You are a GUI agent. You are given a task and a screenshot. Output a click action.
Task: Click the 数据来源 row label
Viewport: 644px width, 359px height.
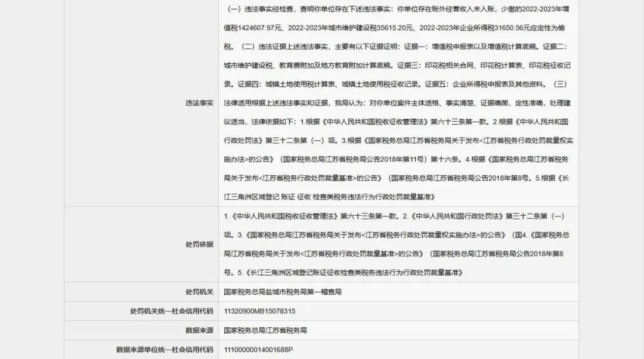(199, 330)
